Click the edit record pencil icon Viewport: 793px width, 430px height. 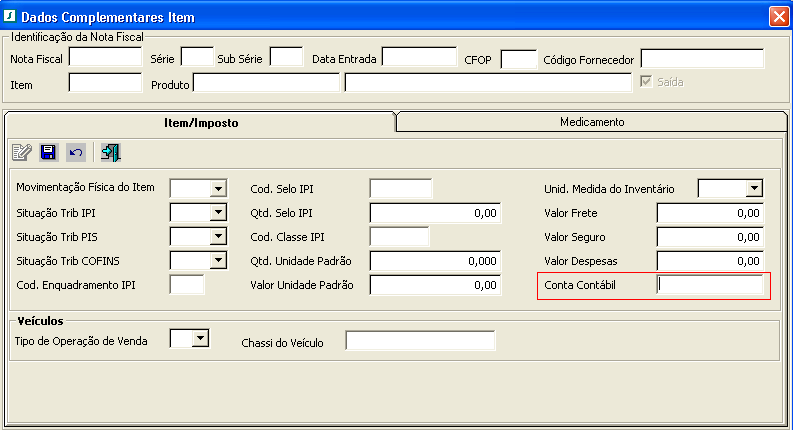21,152
